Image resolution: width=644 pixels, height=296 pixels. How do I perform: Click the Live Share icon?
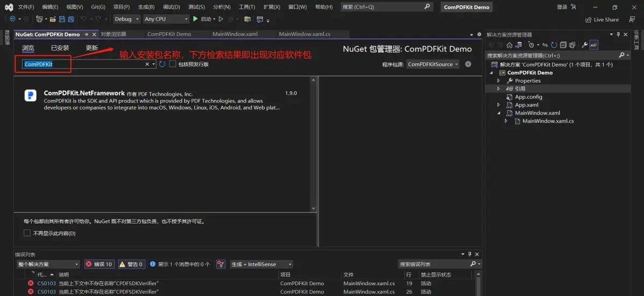point(590,19)
